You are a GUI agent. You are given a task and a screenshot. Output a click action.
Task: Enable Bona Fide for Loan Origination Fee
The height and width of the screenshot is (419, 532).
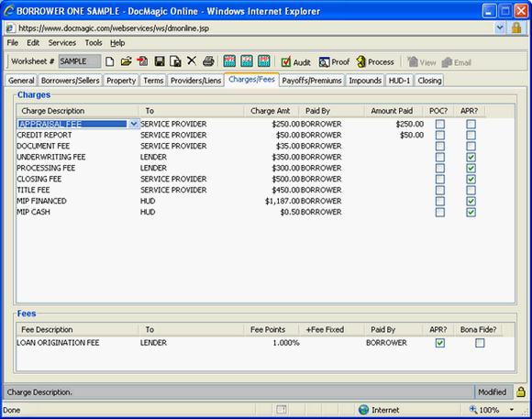click(x=480, y=343)
